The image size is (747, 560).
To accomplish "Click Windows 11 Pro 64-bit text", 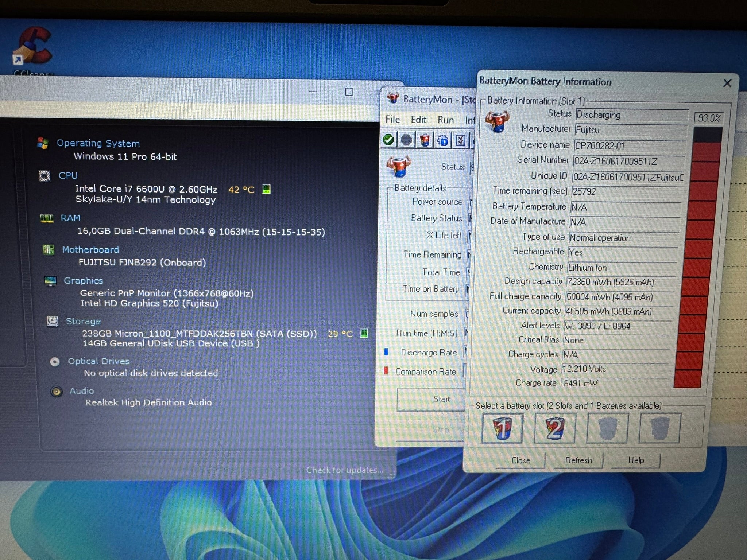I will tap(125, 156).
